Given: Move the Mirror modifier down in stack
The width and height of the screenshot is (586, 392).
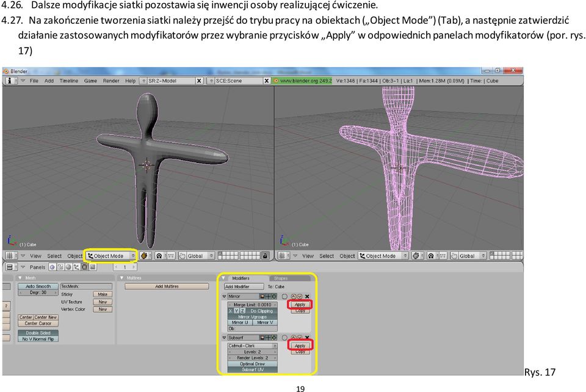Looking at the screenshot, I should (300, 296).
